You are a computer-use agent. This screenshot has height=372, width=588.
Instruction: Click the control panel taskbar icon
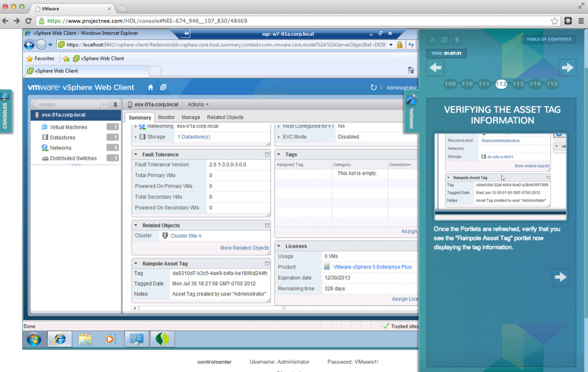(137, 339)
